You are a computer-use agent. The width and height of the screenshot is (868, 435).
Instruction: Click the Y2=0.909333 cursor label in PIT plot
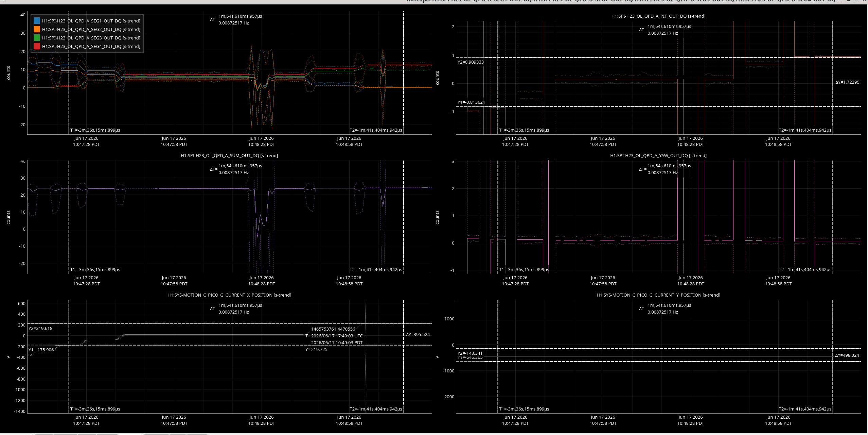(x=471, y=62)
